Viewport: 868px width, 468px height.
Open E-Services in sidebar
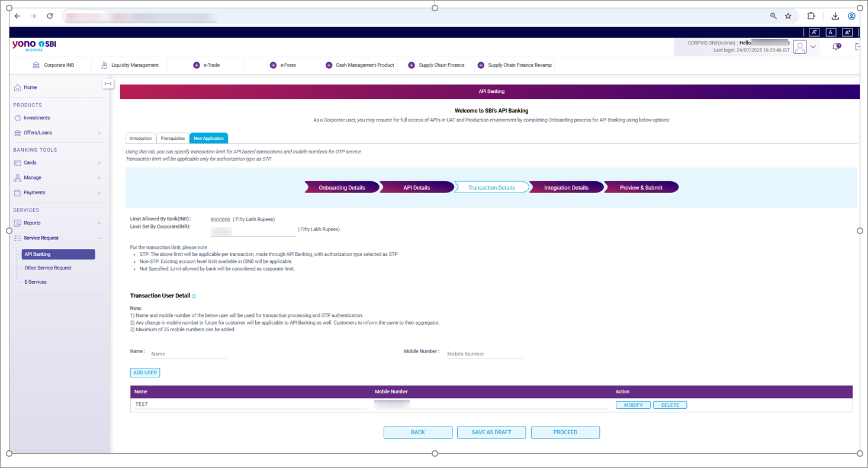point(36,282)
